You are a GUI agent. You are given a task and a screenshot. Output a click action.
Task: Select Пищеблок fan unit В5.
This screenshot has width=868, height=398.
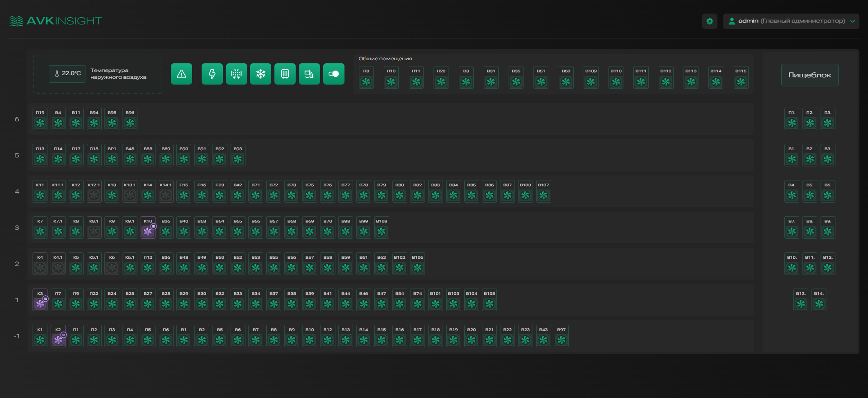pos(810,191)
